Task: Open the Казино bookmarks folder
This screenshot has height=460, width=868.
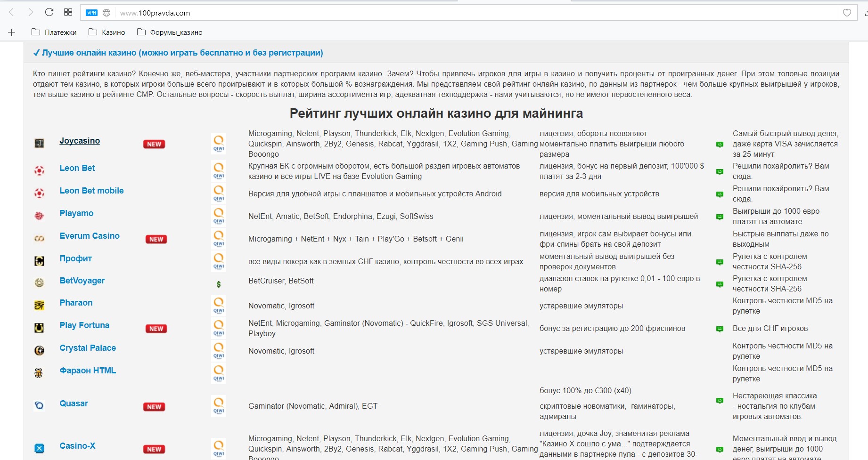Action: click(107, 32)
